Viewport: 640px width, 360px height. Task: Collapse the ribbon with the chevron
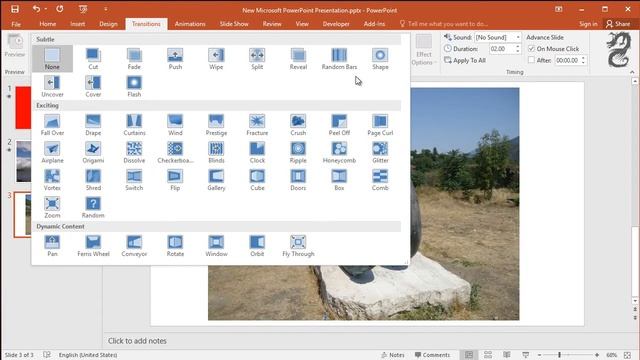point(632,72)
